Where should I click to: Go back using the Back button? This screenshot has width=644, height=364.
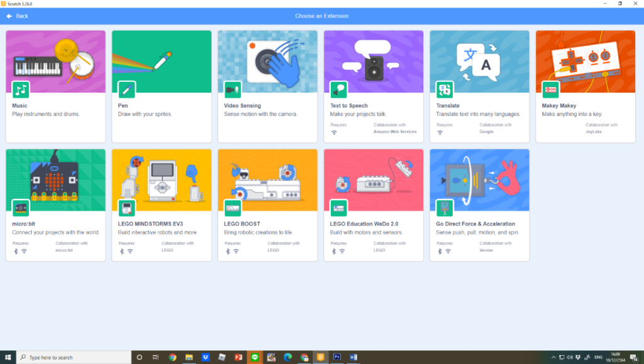coord(18,16)
